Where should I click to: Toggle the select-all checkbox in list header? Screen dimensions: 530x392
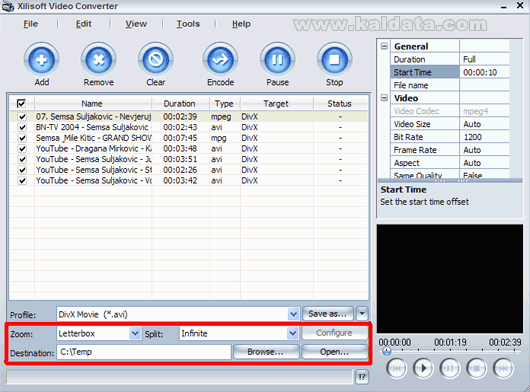[21, 103]
